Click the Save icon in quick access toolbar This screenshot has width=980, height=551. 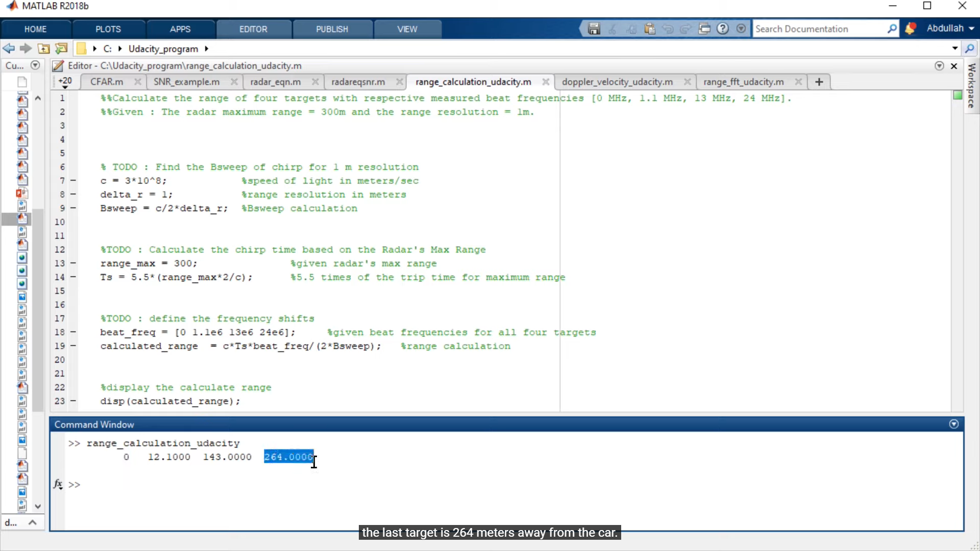click(594, 29)
